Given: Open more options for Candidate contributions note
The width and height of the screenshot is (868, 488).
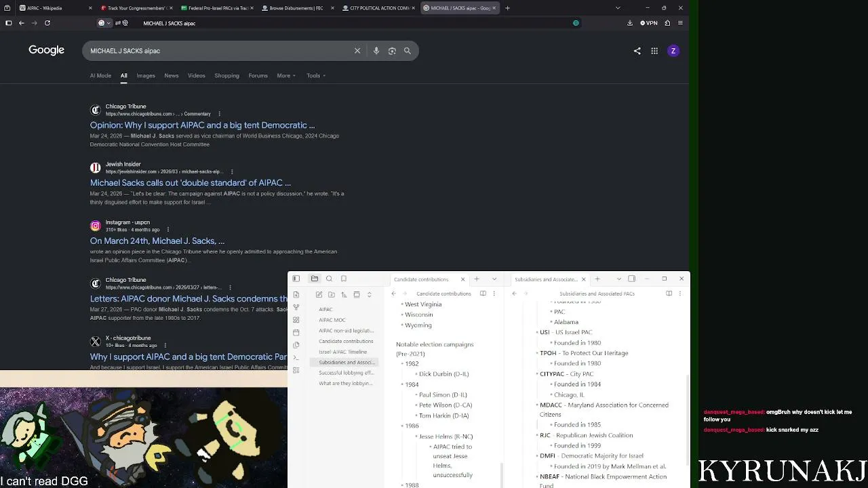Looking at the screenshot, I should 494,293.
